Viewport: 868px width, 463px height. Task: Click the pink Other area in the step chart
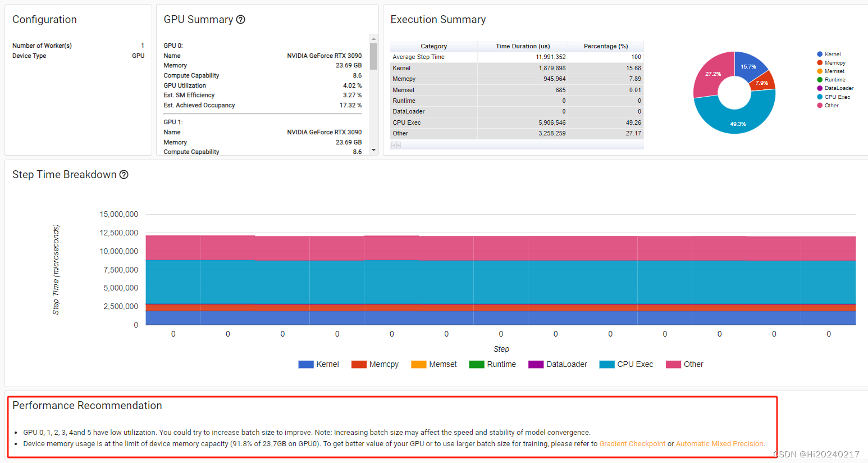(501, 248)
